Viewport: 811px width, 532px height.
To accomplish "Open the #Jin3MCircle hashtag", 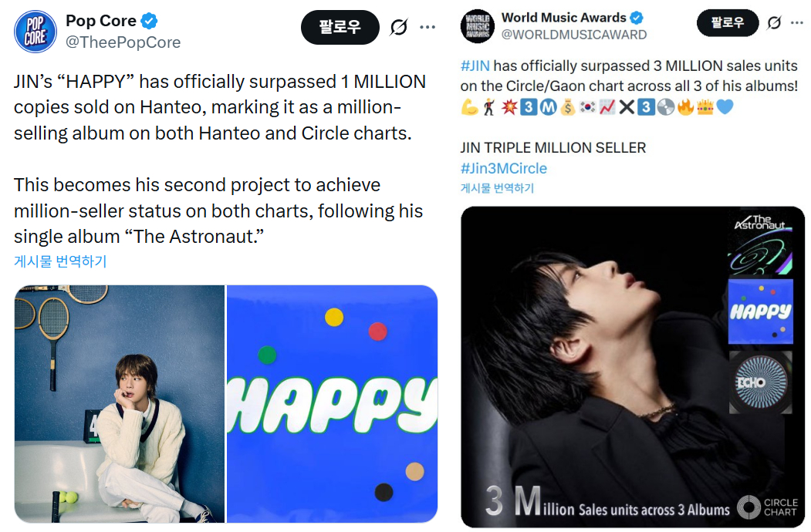I will pos(504,169).
